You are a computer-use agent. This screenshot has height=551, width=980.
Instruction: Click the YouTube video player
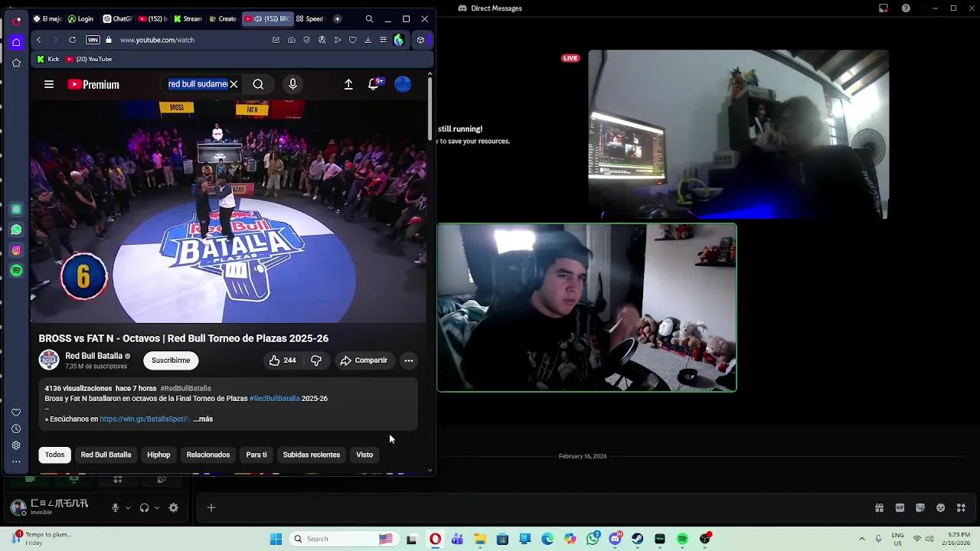228,212
